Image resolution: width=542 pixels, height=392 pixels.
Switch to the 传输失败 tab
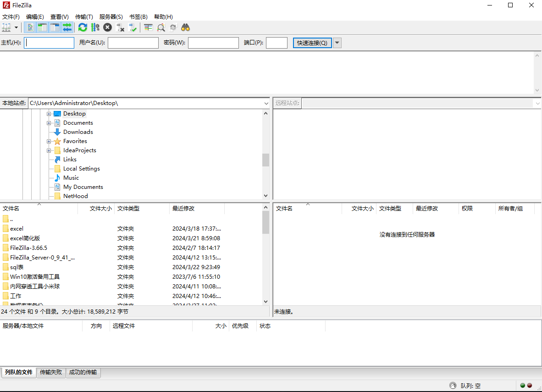point(51,372)
